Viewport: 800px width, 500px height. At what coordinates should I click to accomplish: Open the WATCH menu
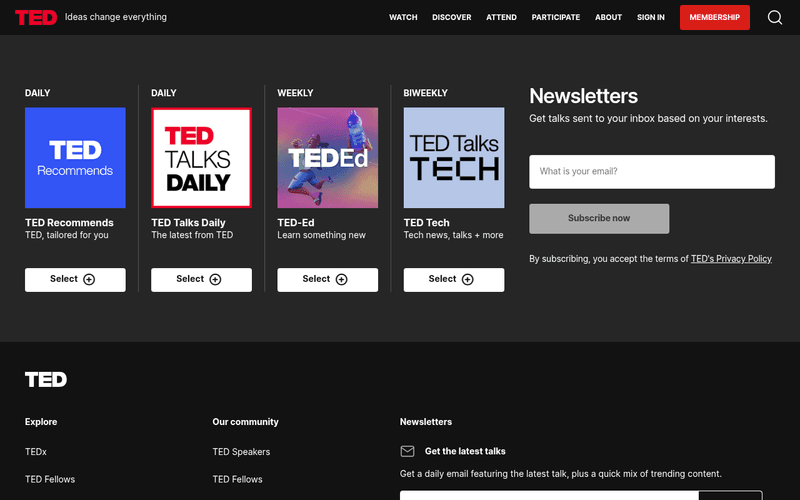[403, 17]
